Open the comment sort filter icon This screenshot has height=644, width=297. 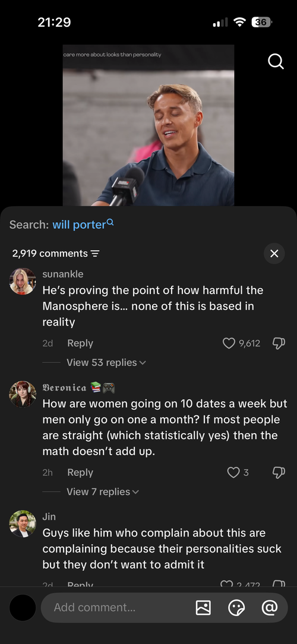[x=94, y=254]
